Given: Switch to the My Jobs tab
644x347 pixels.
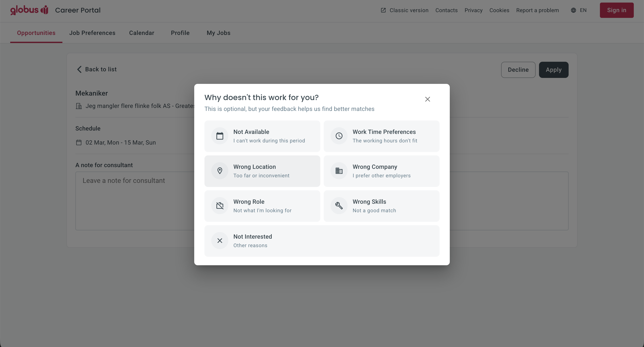Looking at the screenshot, I should coord(218,33).
